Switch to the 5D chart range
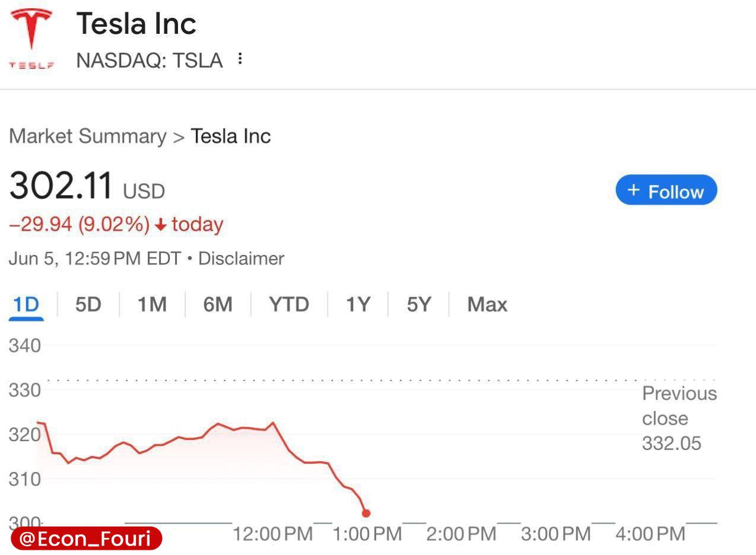 point(88,305)
